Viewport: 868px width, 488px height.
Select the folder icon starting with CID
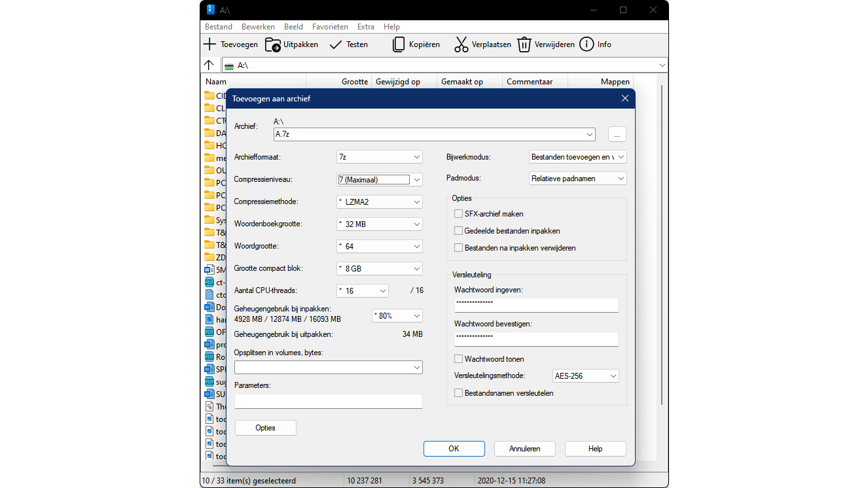(x=209, y=96)
